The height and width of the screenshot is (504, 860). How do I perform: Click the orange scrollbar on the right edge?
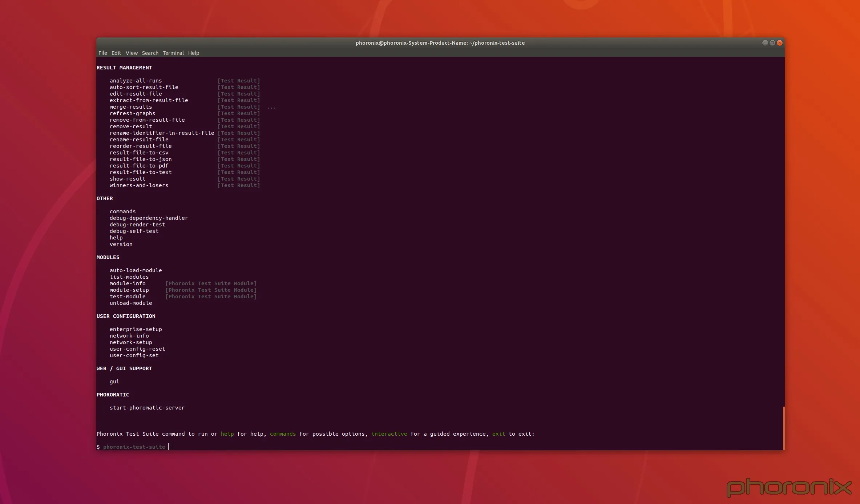784,429
